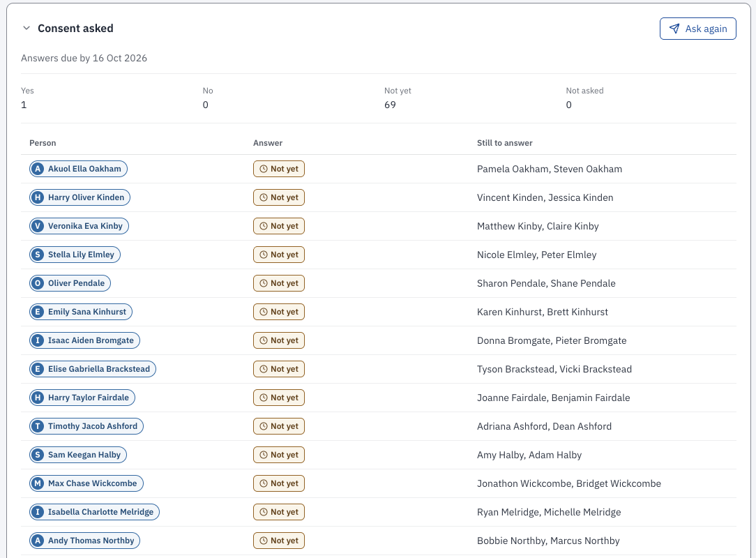Click the clock icon in Andy Northby's answer
Screen dimensions: 756x558
click(264, 541)
